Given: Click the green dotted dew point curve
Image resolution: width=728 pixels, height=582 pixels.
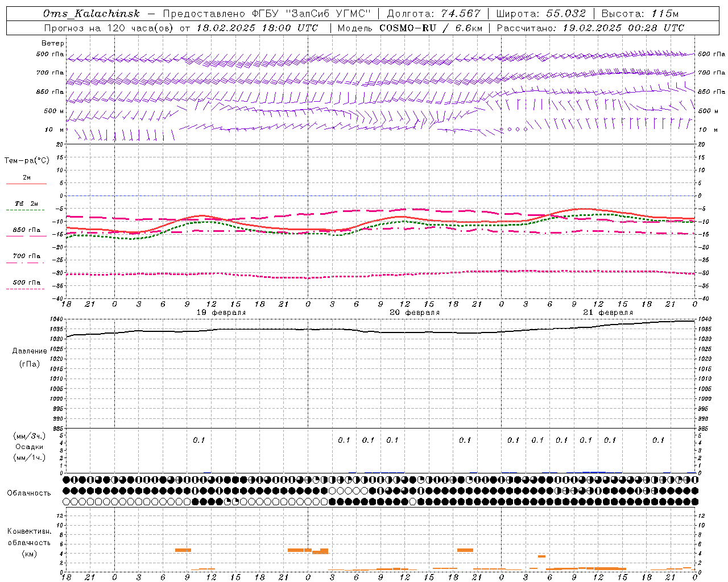Looking at the screenshot, I should [381, 225].
